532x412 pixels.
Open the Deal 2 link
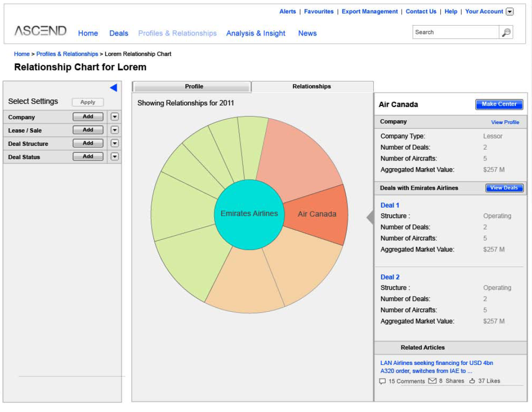[x=390, y=277]
